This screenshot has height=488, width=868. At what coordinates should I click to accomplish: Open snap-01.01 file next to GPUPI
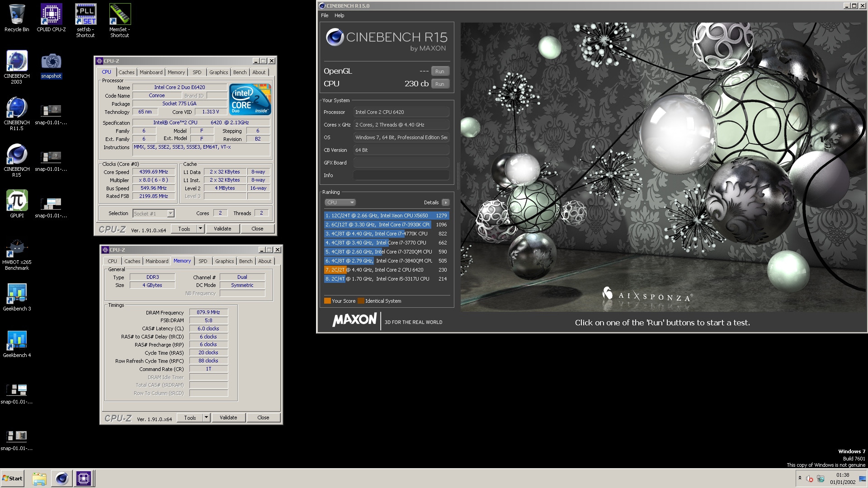click(51, 207)
